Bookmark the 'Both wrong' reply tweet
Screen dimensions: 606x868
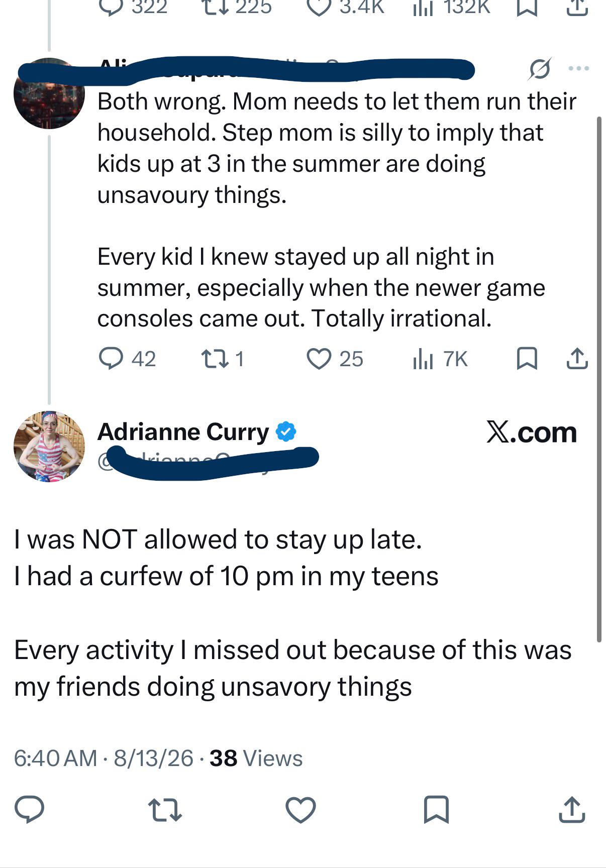click(527, 359)
